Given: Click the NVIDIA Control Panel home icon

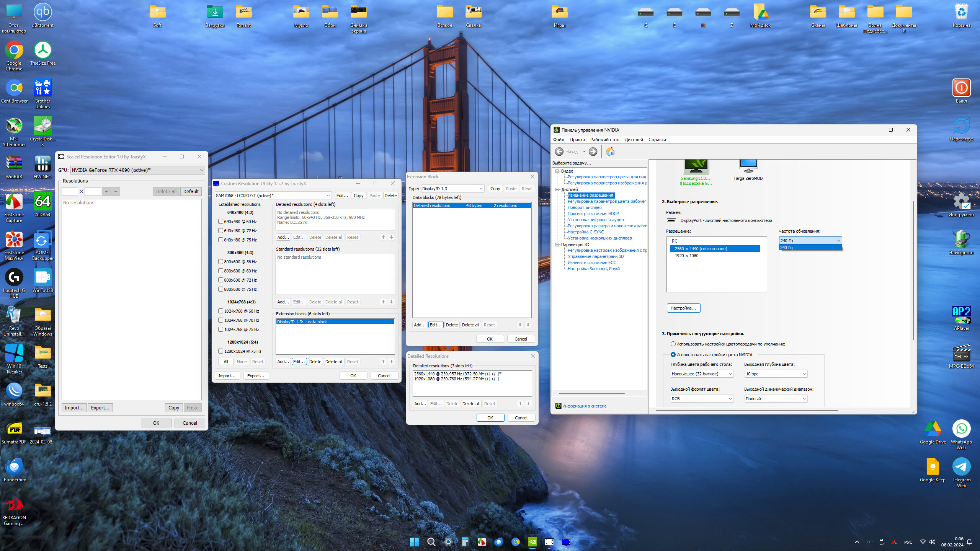Looking at the screenshot, I should tap(610, 152).
